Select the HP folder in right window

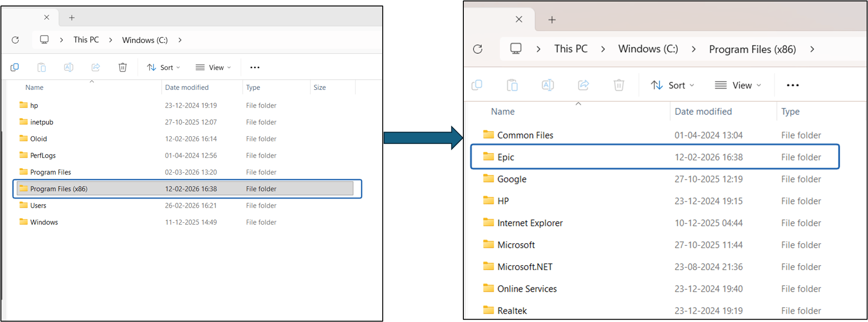(655, 201)
